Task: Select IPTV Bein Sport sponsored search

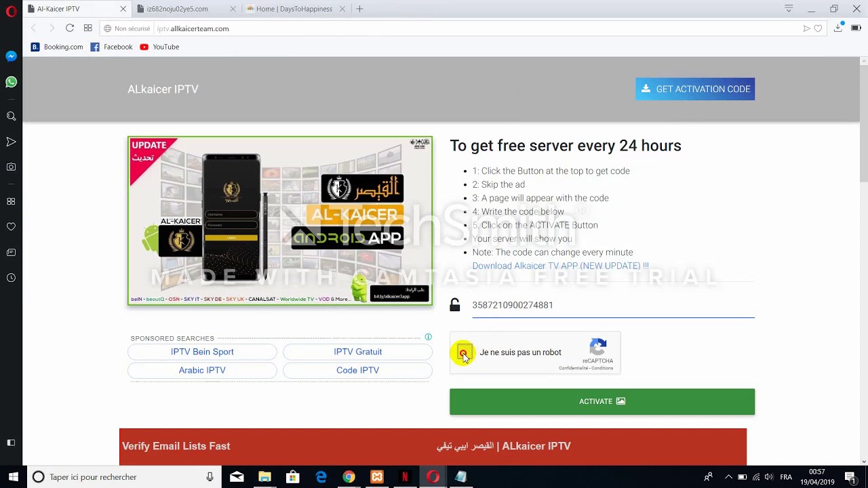Action: point(202,352)
